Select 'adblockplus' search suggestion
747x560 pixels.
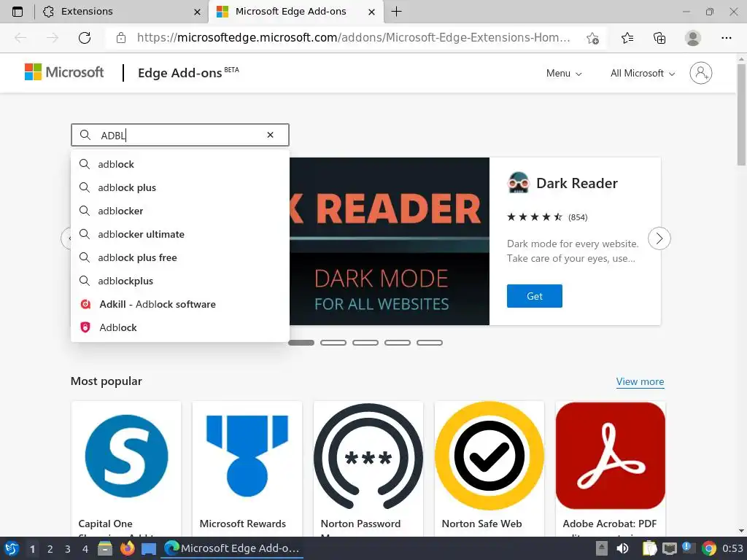pos(180,281)
